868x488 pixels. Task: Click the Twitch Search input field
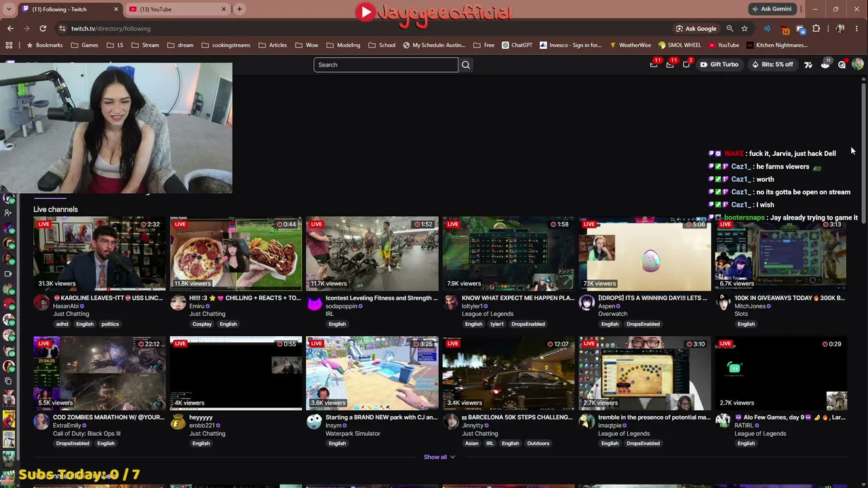pos(386,65)
